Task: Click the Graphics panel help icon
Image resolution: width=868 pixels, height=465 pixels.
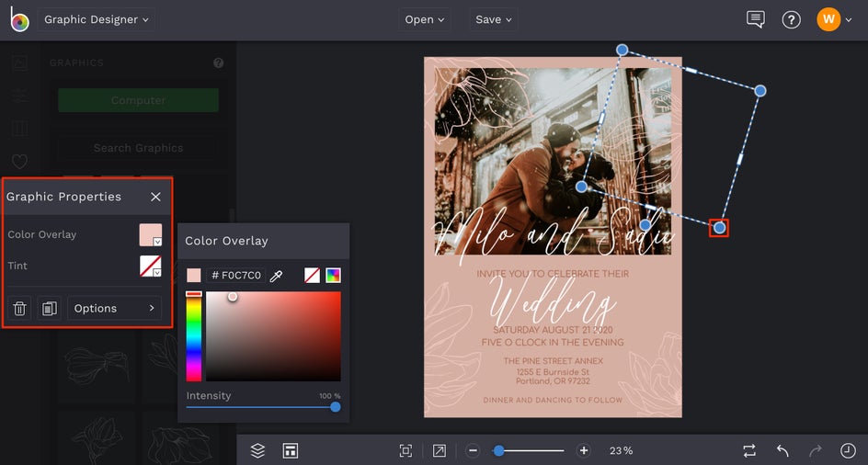Action: pos(219,63)
